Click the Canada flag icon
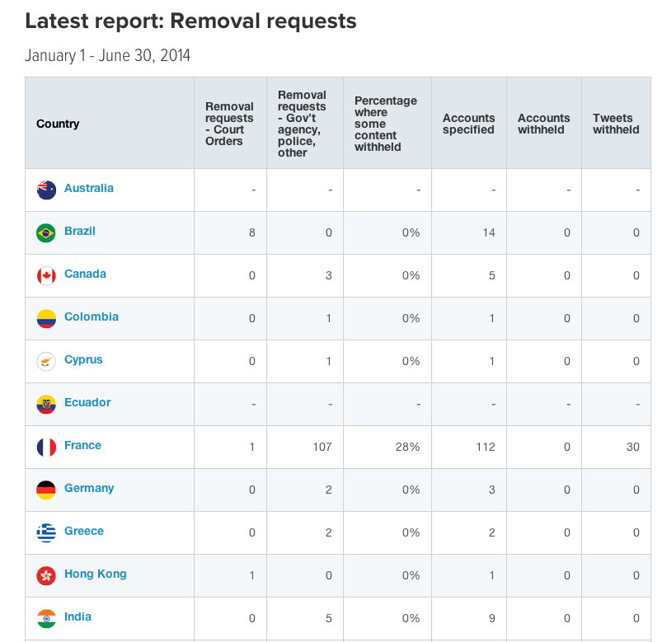The image size is (672, 642). (46, 276)
